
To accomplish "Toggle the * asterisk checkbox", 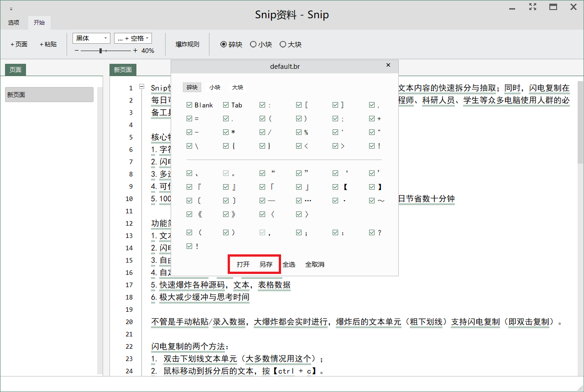I will (x=226, y=133).
